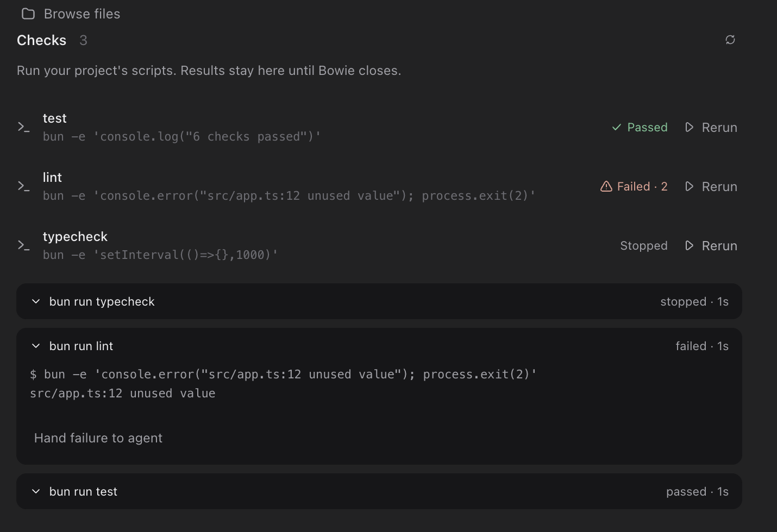Click the Stopped status label
Viewport: 777px width, 532px height.
pos(644,246)
